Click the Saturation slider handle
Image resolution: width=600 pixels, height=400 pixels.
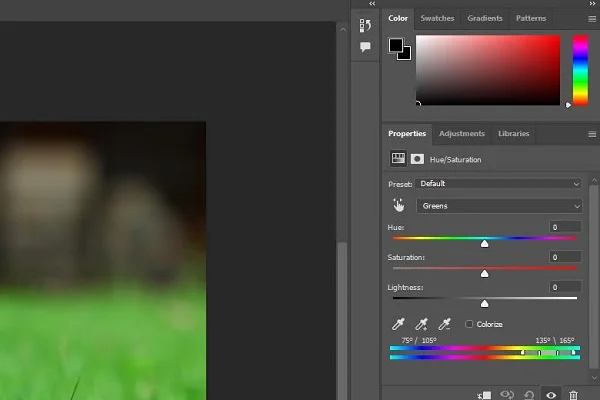pyautogui.click(x=485, y=273)
